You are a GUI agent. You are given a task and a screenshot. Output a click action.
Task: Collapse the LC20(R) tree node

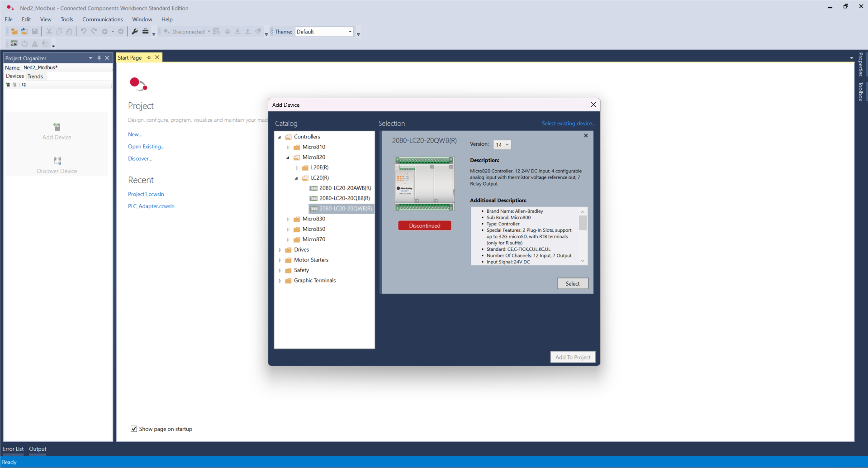click(x=297, y=178)
